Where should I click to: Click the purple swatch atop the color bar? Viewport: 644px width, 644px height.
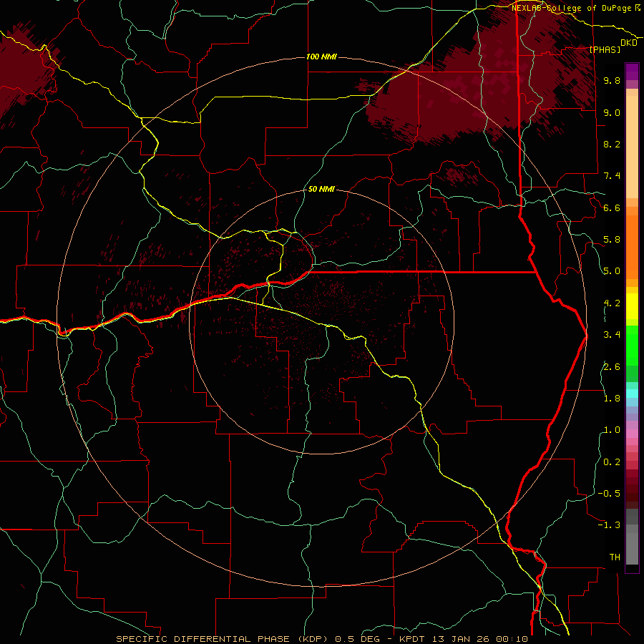click(x=632, y=72)
